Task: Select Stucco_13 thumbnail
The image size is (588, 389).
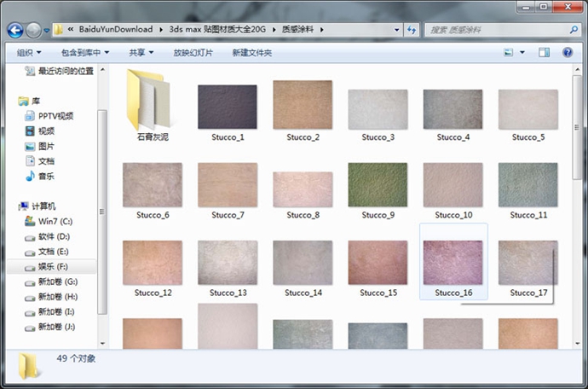Action: (228, 263)
